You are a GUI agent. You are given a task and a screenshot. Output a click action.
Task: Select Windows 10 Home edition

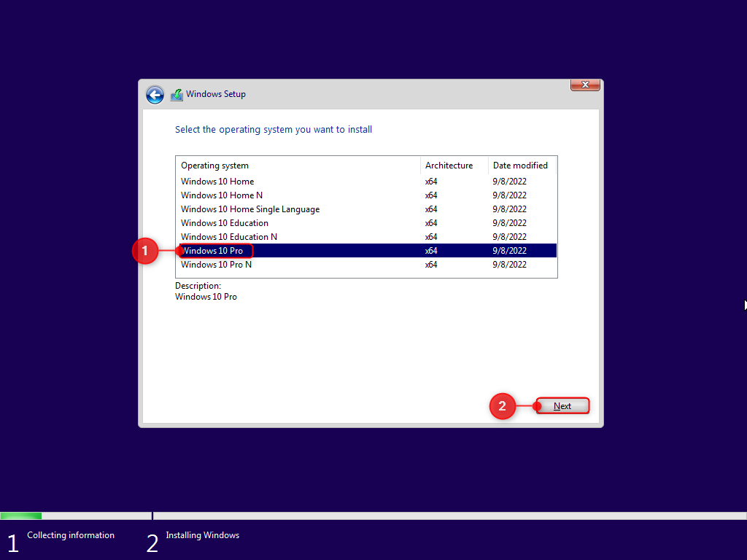[x=366, y=182]
